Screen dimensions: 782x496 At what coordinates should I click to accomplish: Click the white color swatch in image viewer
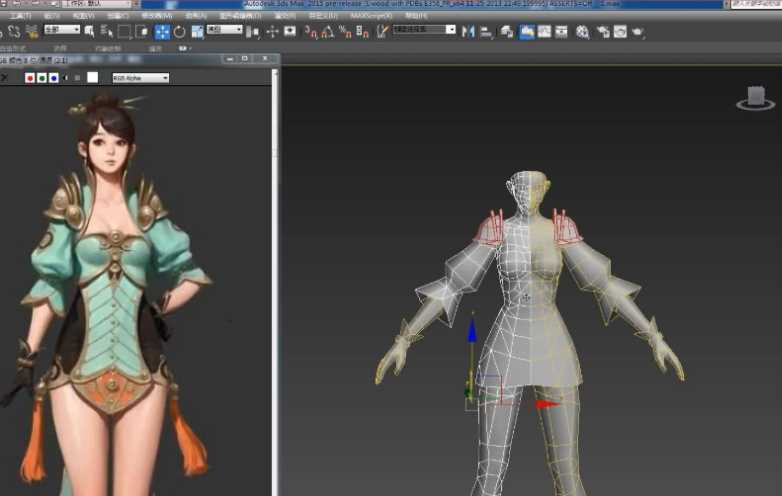tap(93, 77)
